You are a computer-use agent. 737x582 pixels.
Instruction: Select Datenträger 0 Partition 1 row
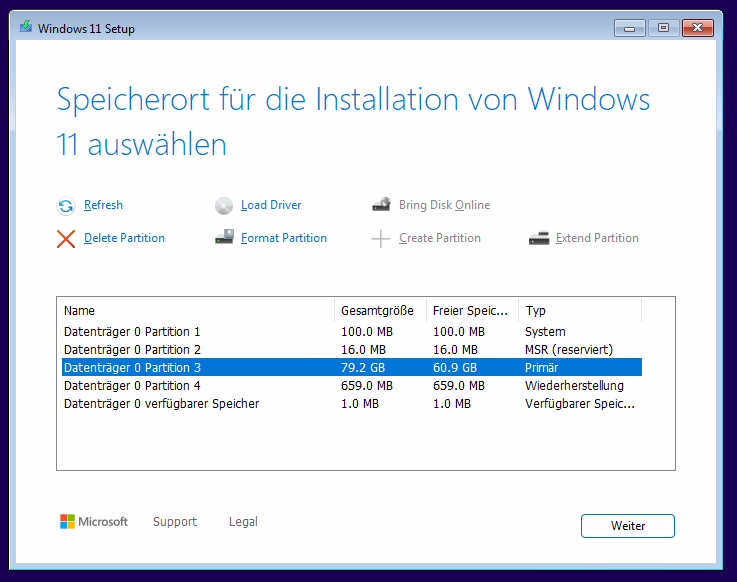[x=352, y=331]
